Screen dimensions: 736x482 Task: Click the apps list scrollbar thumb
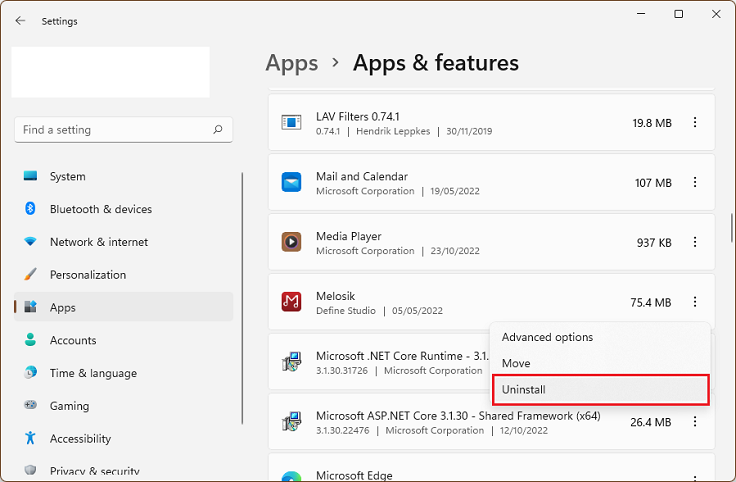(731, 228)
